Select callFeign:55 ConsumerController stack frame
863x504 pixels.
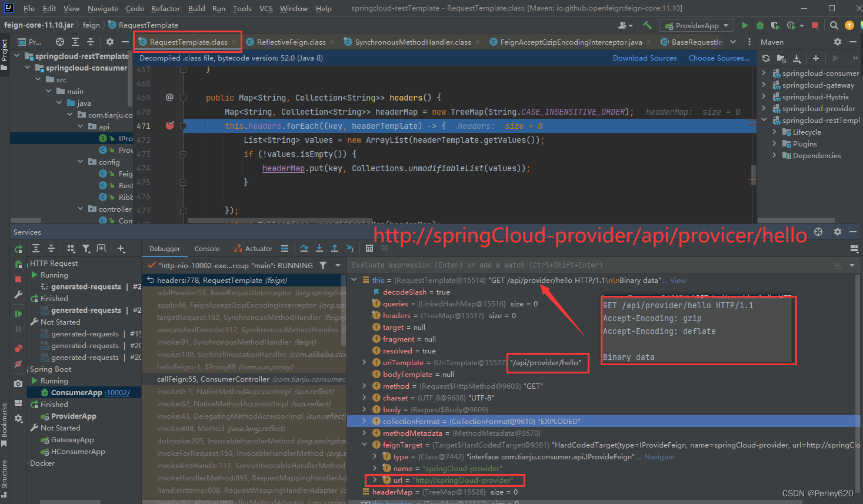coord(244,379)
